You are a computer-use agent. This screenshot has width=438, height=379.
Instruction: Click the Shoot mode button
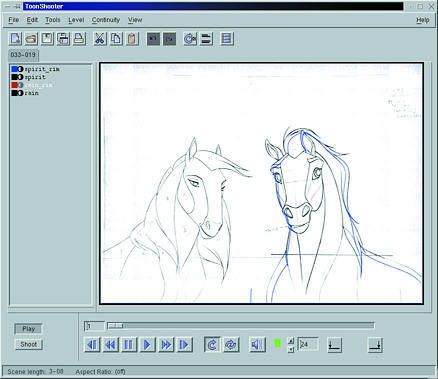[29, 344]
